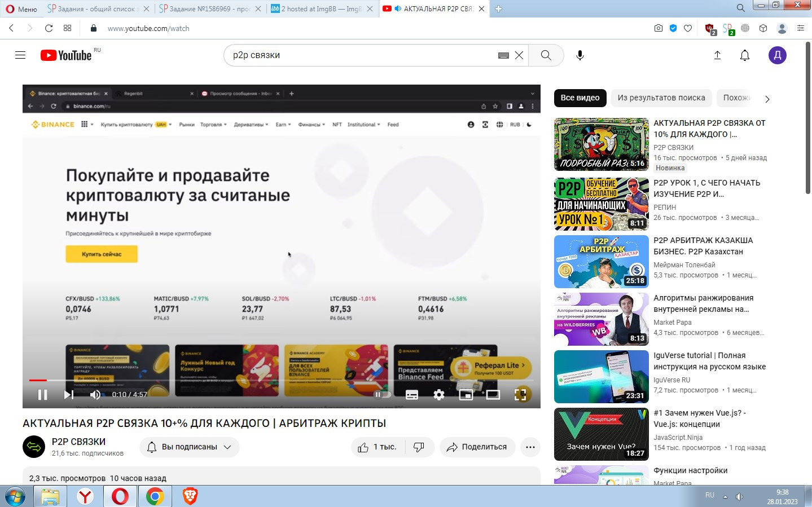Image resolution: width=812 pixels, height=507 pixels.
Task: Start voice search with microphone icon
Action: [x=580, y=55]
